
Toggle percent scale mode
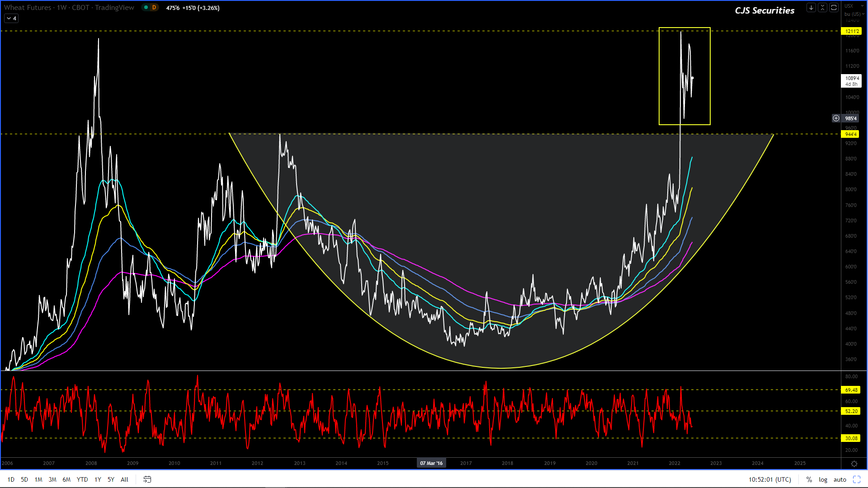coord(809,479)
